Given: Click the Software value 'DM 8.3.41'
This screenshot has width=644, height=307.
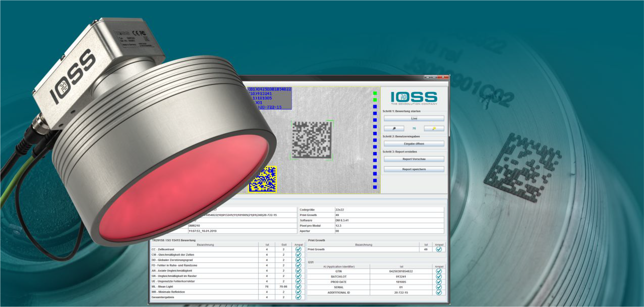Looking at the screenshot, I should coord(342,220).
